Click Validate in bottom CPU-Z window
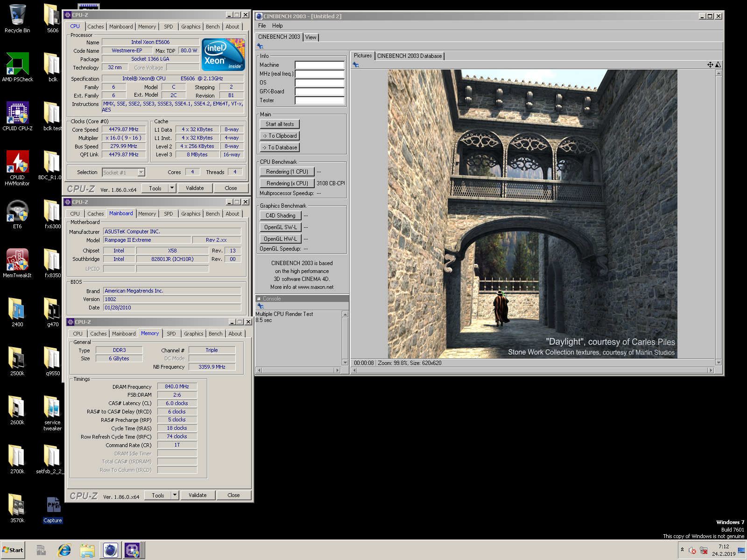The width and height of the screenshot is (747, 560). 197,495
